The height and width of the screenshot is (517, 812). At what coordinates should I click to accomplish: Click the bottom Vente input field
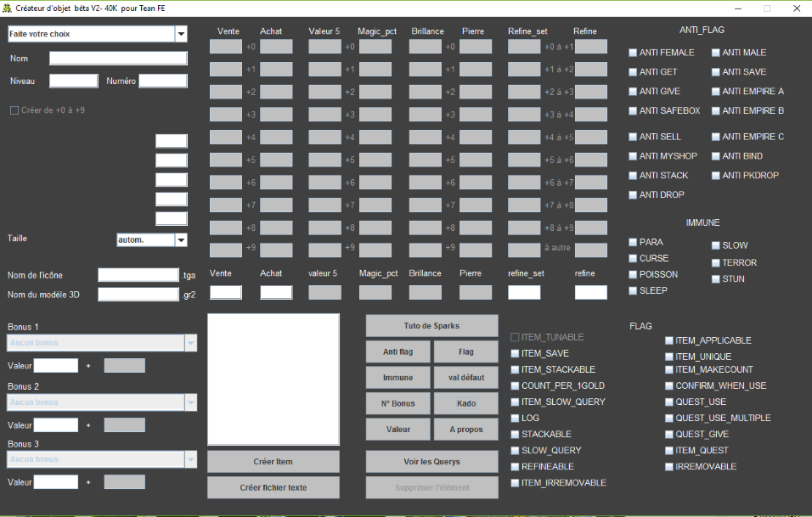(226, 292)
